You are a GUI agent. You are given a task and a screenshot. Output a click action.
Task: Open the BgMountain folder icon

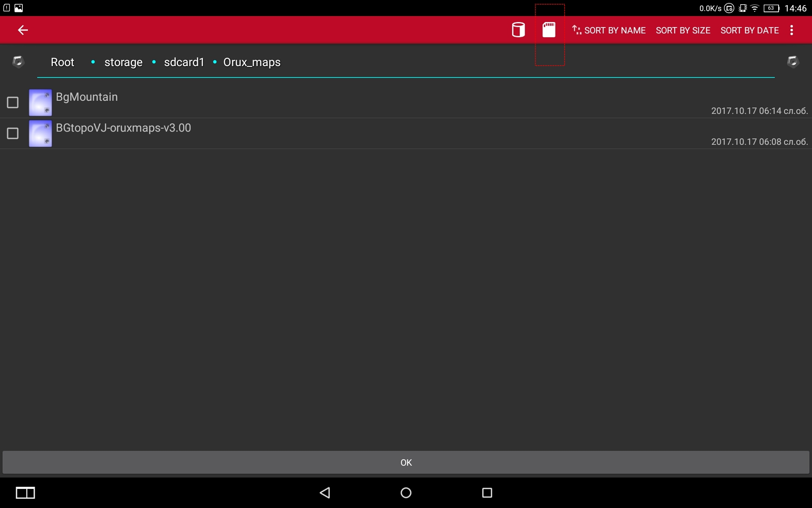click(x=40, y=102)
